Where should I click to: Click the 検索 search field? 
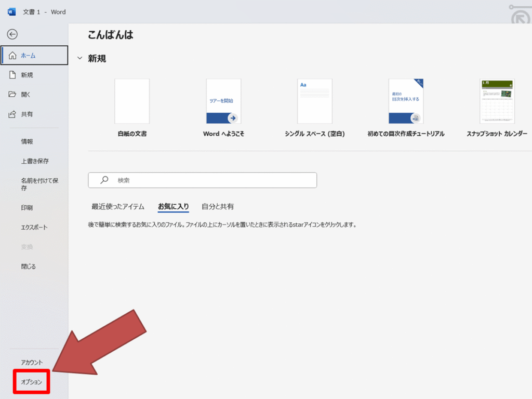point(203,180)
